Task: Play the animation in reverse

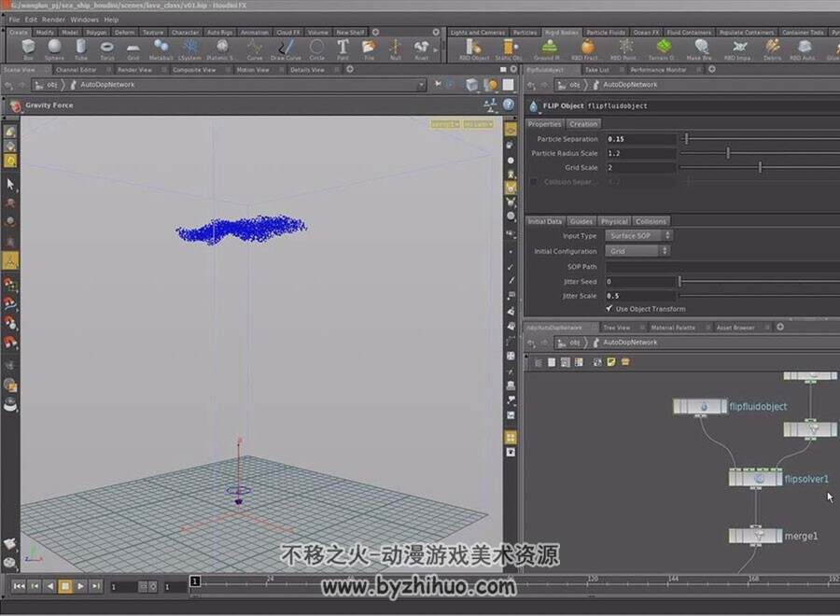Action: point(49,586)
